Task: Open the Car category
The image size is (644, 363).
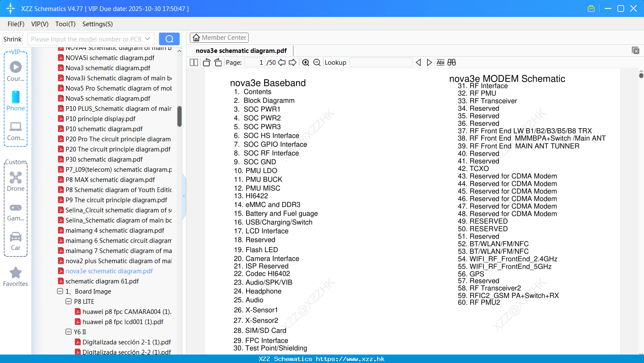Action: pos(16,241)
